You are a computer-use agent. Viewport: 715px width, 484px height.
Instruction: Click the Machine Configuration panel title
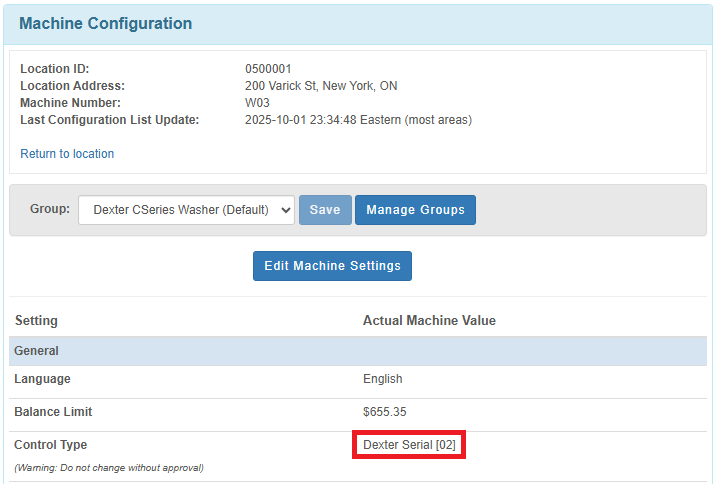click(105, 24)
